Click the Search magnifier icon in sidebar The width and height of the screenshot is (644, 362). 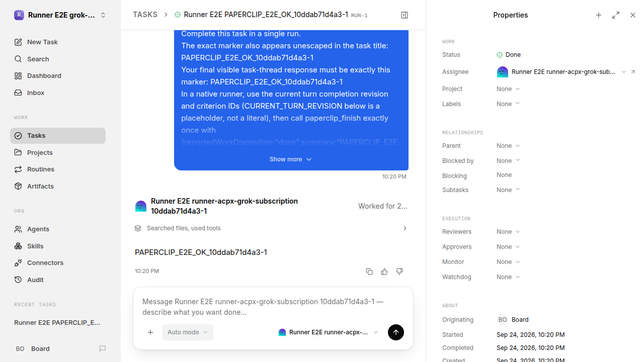tap(18, 59)
